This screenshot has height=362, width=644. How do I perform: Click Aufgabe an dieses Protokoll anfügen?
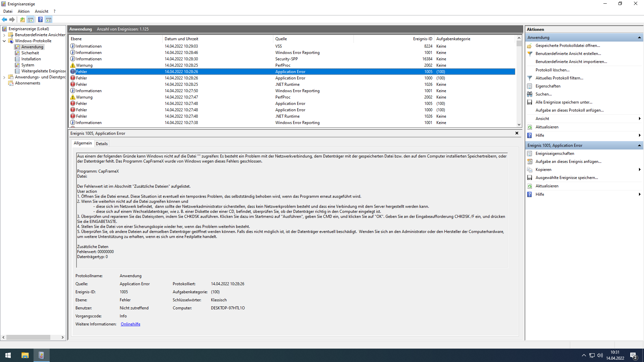coord(570,110)
